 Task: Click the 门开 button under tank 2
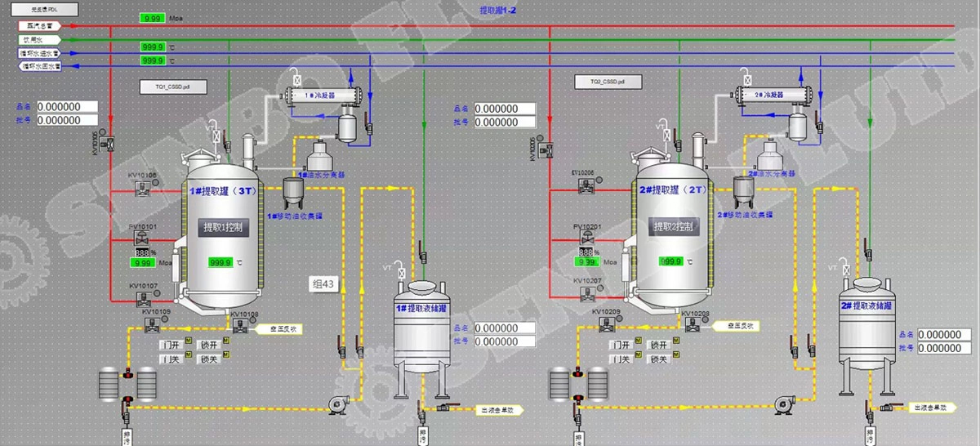pyautogui.click(x=622, y=345)
